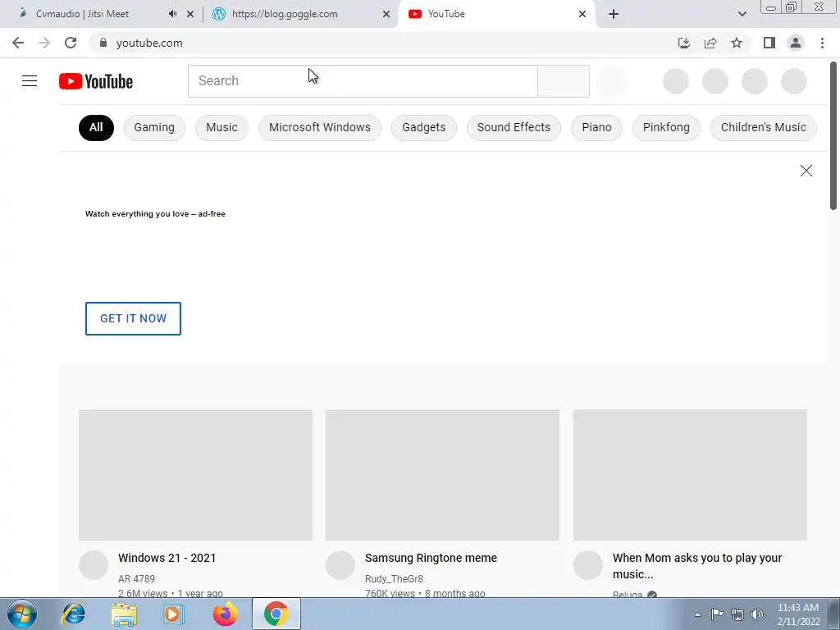Click channel avatar beside Samsung Ringtone meme

340,565
